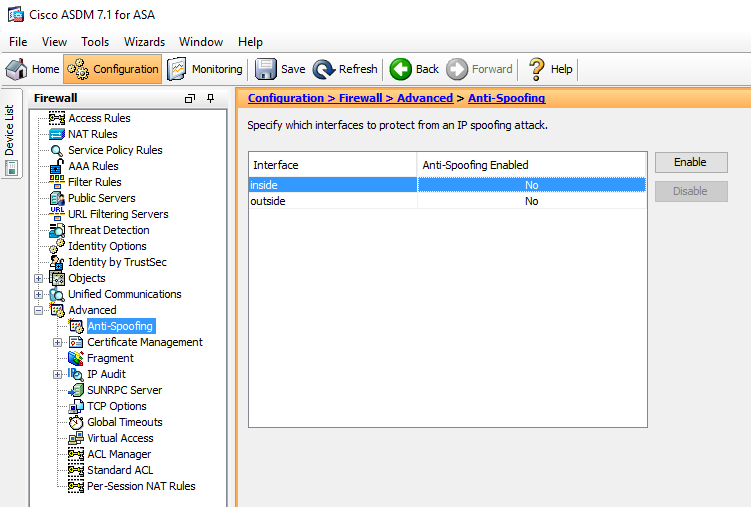The height and width of the screenshot is (507, 751).
Task: Expand the IP Audit node
Action: pyautogui.click(x=57, y=374)
